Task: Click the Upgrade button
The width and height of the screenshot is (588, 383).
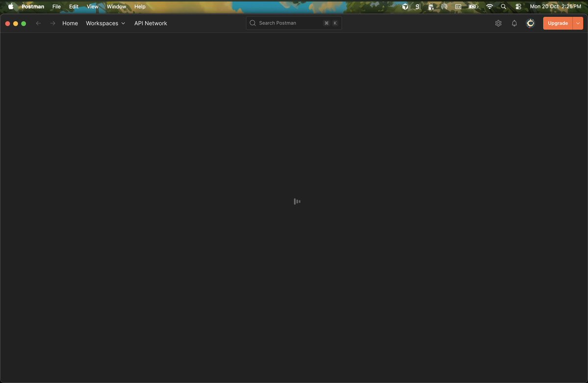Action: [x=558, y=23]
